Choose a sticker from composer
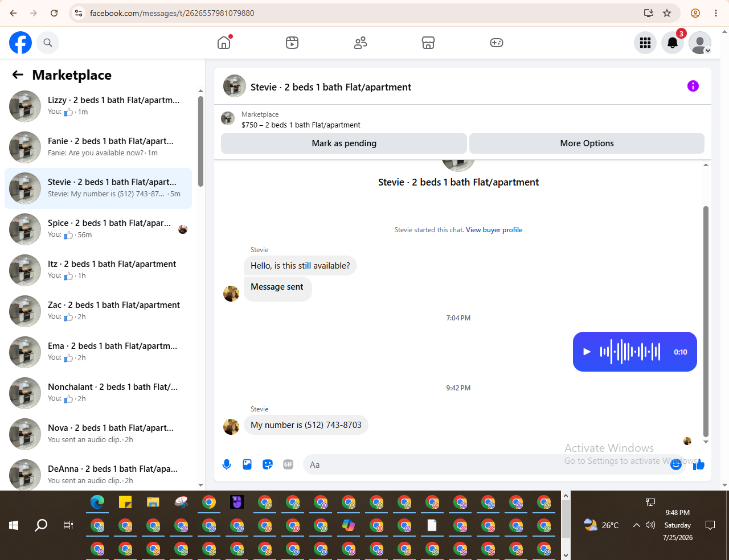This screenshot has height=560, width=729. click(x=268, y=464)
